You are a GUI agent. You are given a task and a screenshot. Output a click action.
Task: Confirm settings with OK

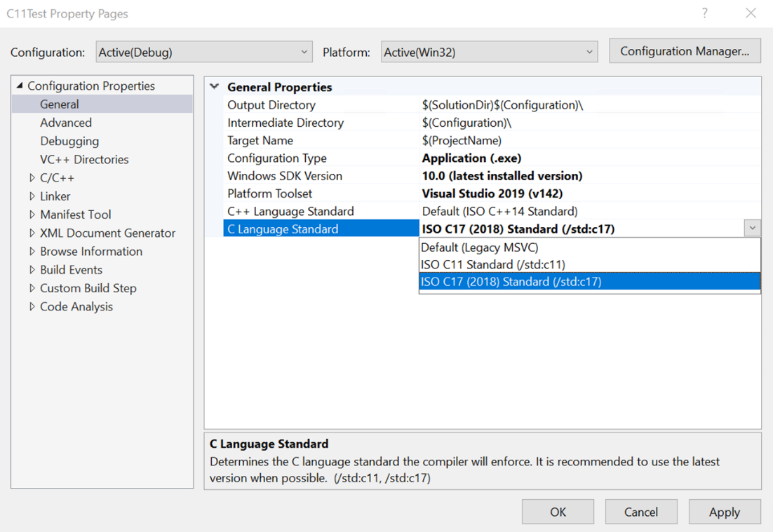click(x=558, y=512)
